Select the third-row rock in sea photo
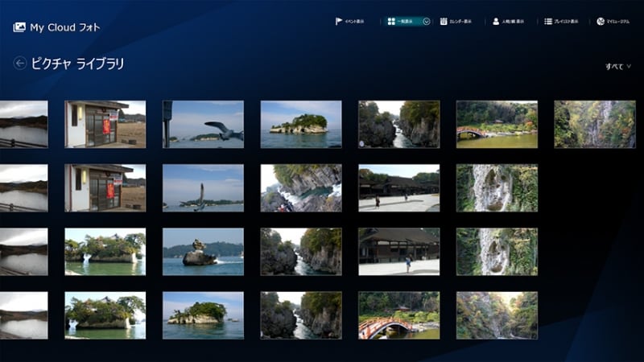The image size is (644, 362). coord(203,251)
